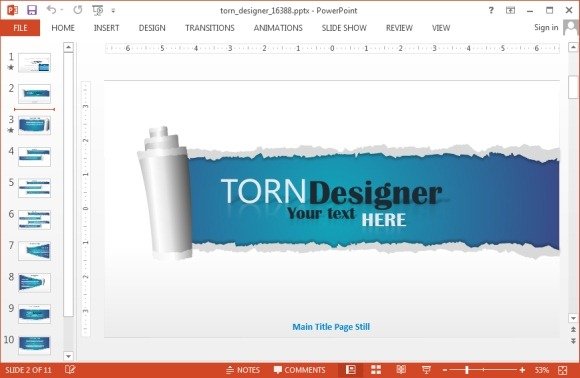Switch to Reading View icon
The height and width of the screenshot is (378, 580).
click(x=401, y=369)
